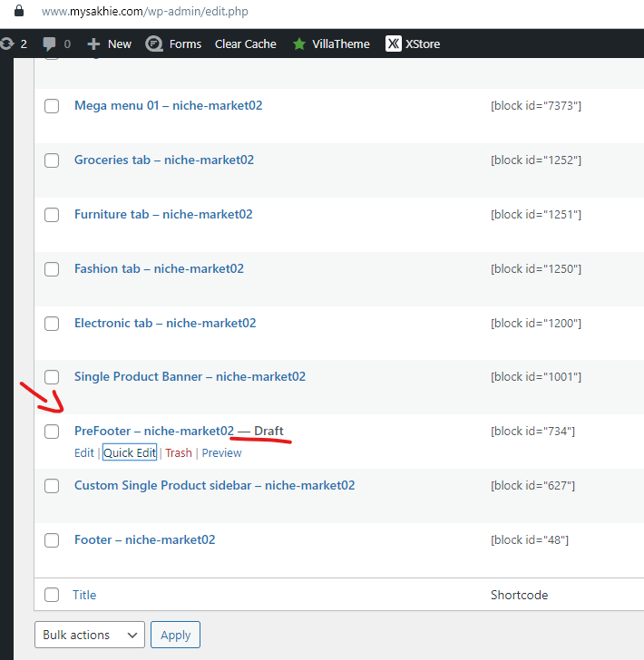Check the Furniture tab row checkbox

point(52,215)
